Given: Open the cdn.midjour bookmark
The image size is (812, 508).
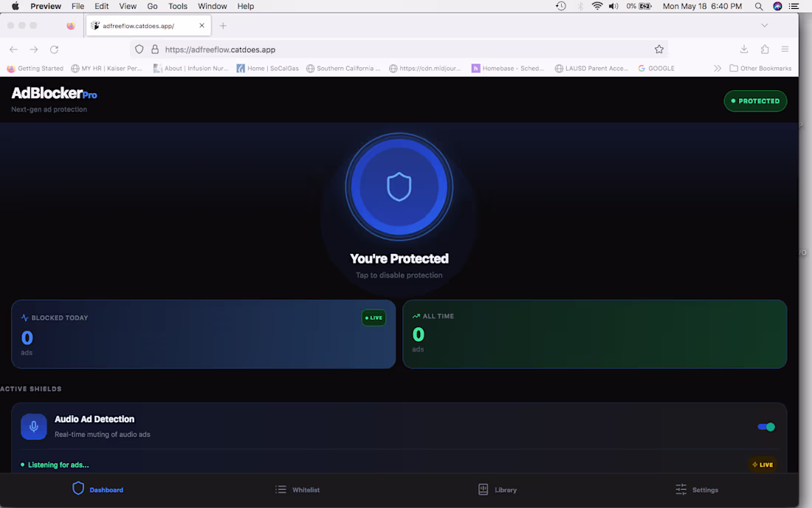Looking at the screenshot, I should coord(425,69).
